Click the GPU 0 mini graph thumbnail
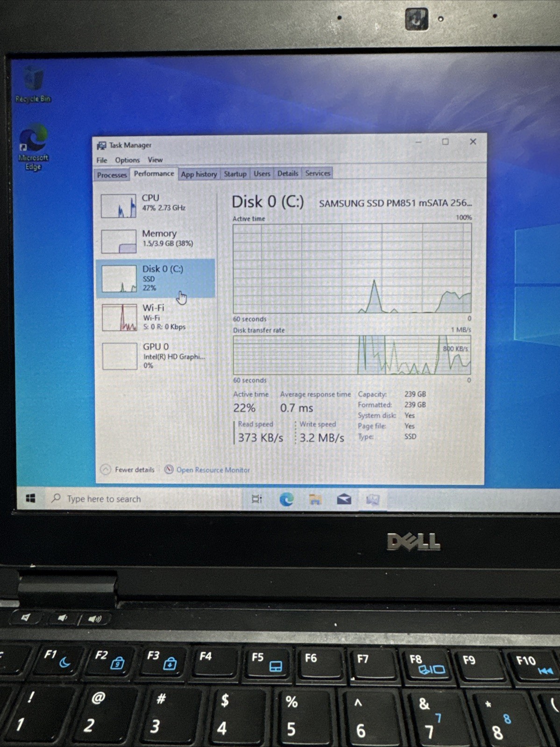The image size is (560, 747). point(120,356)
